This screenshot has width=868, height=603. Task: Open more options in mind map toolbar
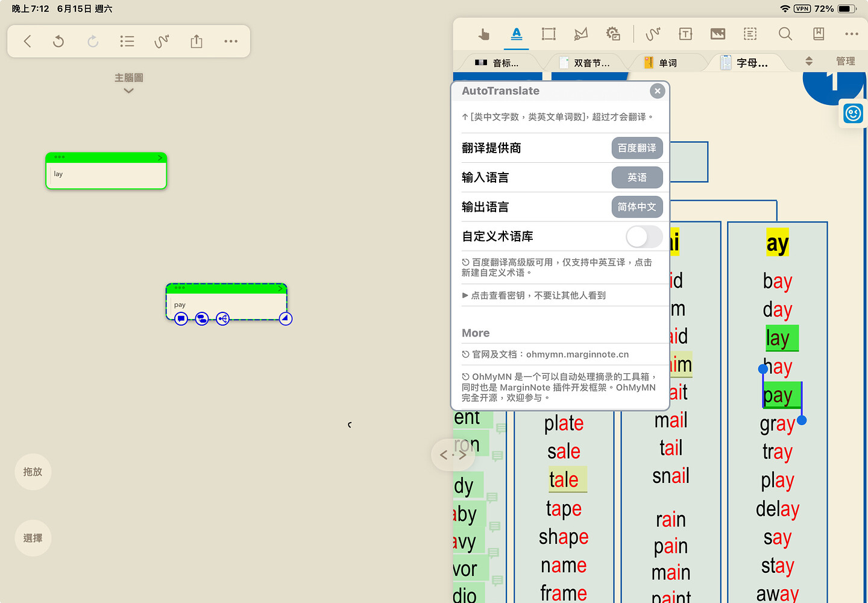[x=231, y=41]
